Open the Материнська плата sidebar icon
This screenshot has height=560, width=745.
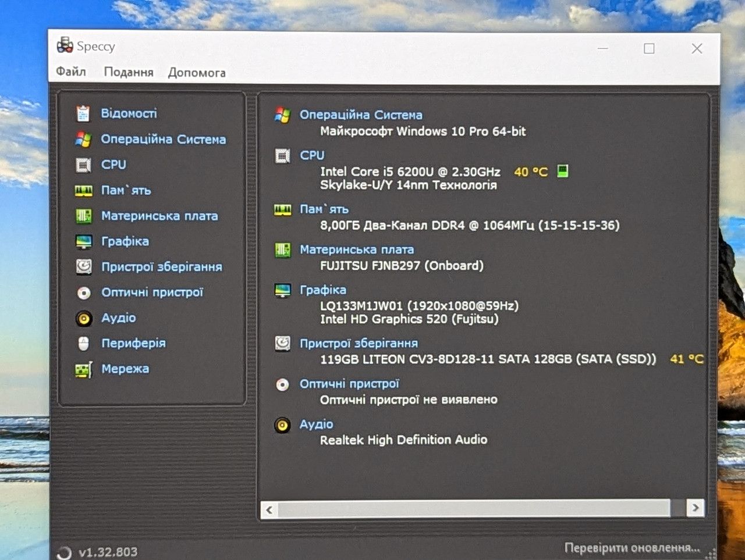click(x=84, y=216)
